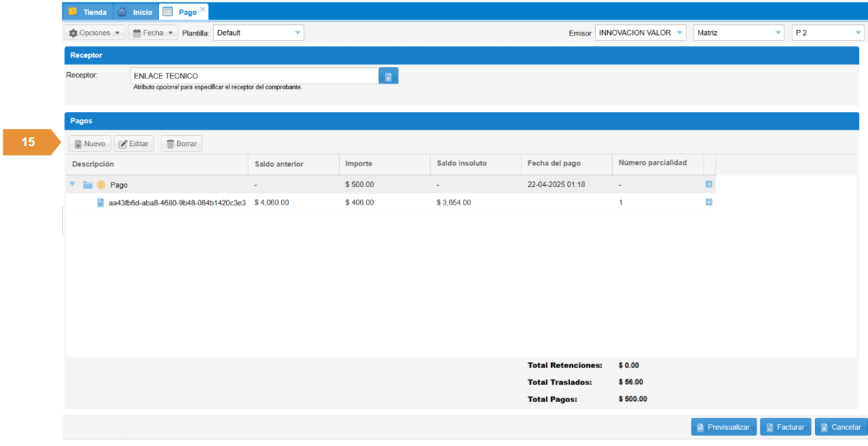Click the Borrar payment button
Viewport: 868px width, 446px height.
pyautogui.click(x=181, y=143)
